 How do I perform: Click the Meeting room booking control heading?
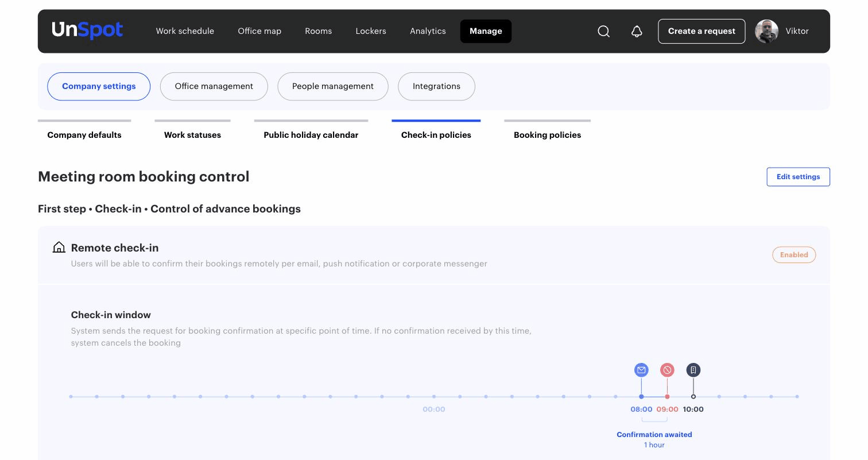[x=144, y=176]
